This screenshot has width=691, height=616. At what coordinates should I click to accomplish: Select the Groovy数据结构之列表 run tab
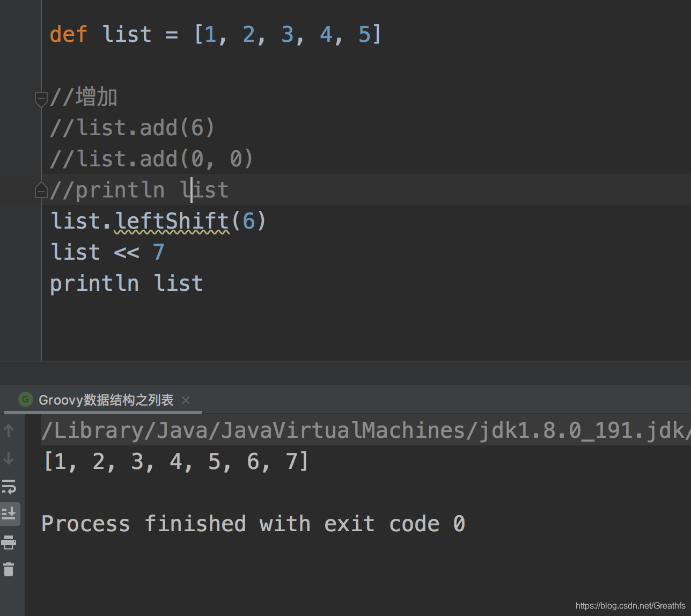tap(103, 400)
